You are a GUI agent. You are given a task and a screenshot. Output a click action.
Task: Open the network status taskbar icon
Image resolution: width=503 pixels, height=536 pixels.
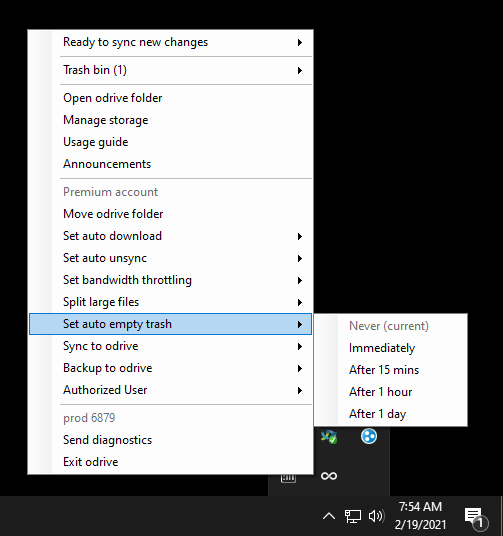[353, 516]
